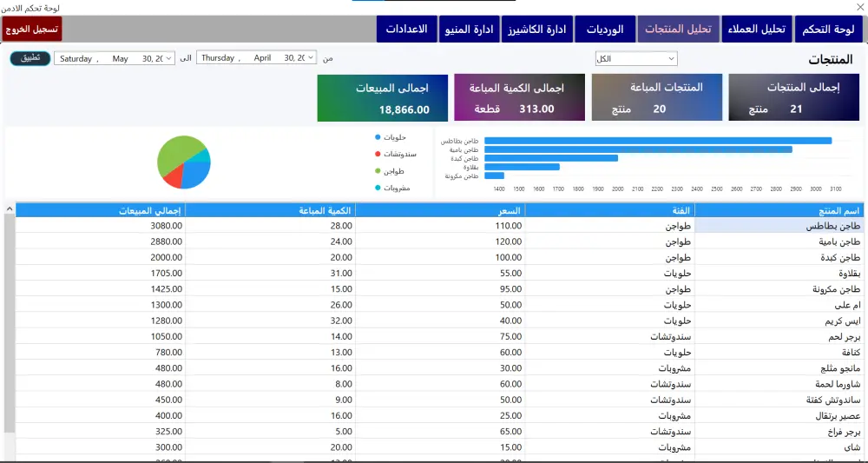The width and height of the screenshot is (868, 463).
Task: Click the 325.00 total sales cell
Action: (100, 432)
